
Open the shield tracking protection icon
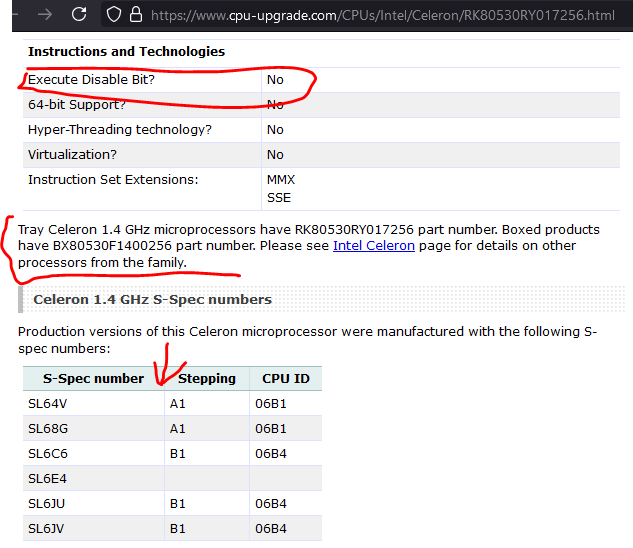point(114,15)
